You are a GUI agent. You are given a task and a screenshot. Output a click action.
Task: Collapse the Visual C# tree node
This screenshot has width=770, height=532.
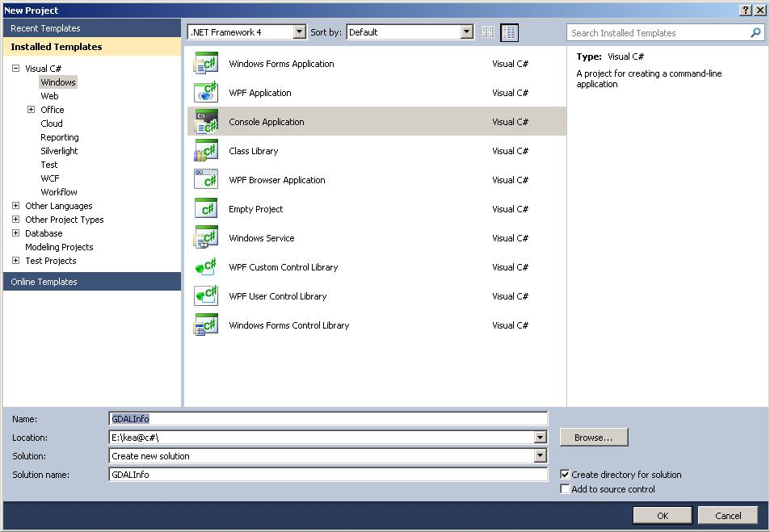[x=15, y=69]
